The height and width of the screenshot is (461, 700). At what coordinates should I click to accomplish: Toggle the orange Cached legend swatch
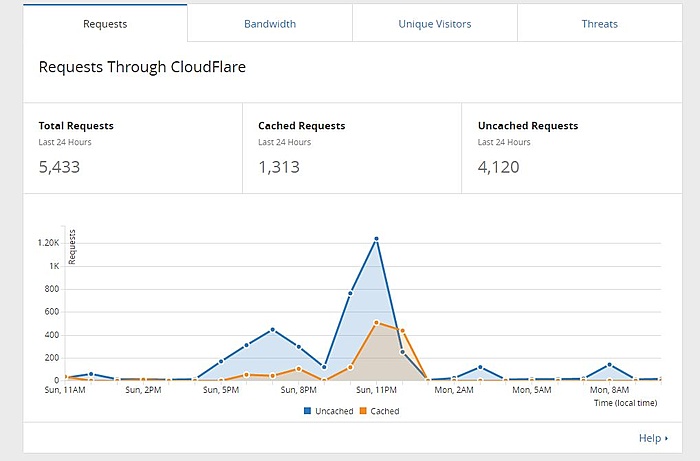(x=363, y=411)
